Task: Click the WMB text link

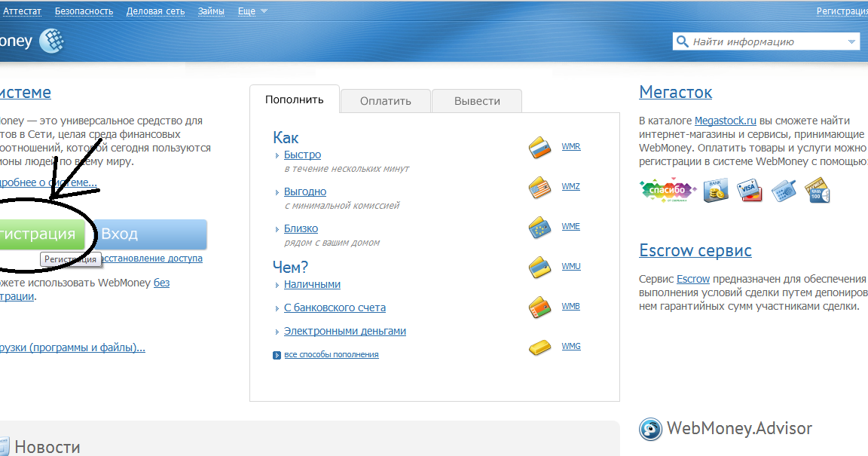Action: [x=570, y=306]
